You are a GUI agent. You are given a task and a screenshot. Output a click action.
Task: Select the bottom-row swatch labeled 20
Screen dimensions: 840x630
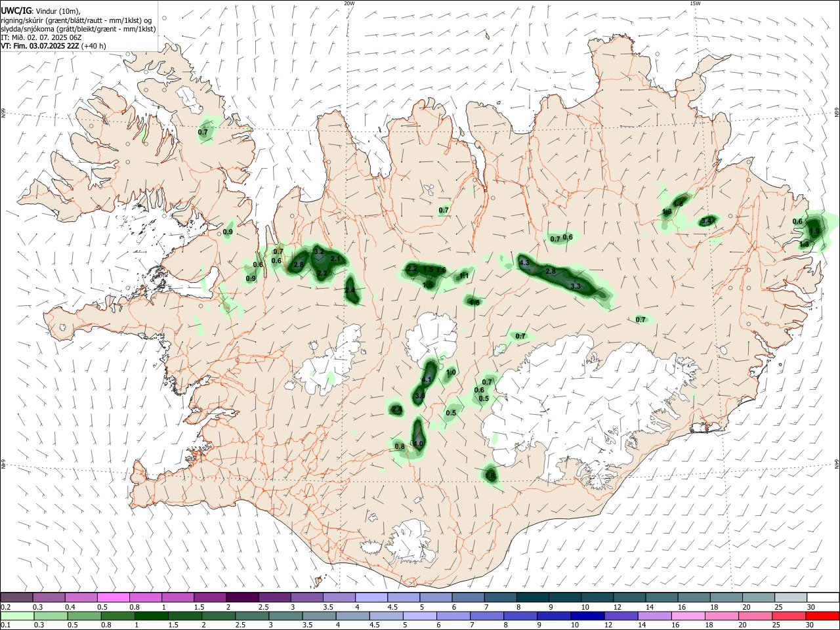pos(755,616)
